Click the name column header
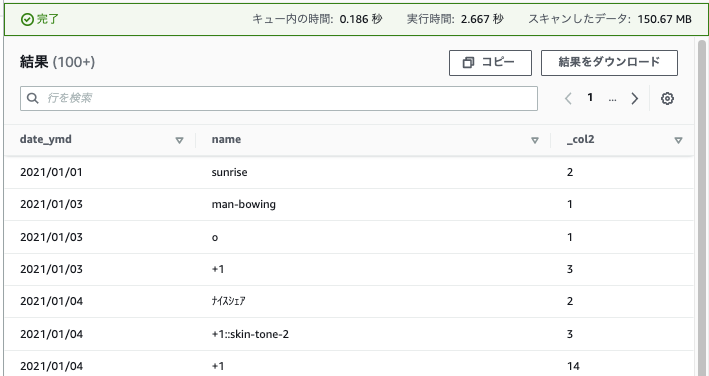The height and width of the screenshot is (376, 709). [226, 139]
